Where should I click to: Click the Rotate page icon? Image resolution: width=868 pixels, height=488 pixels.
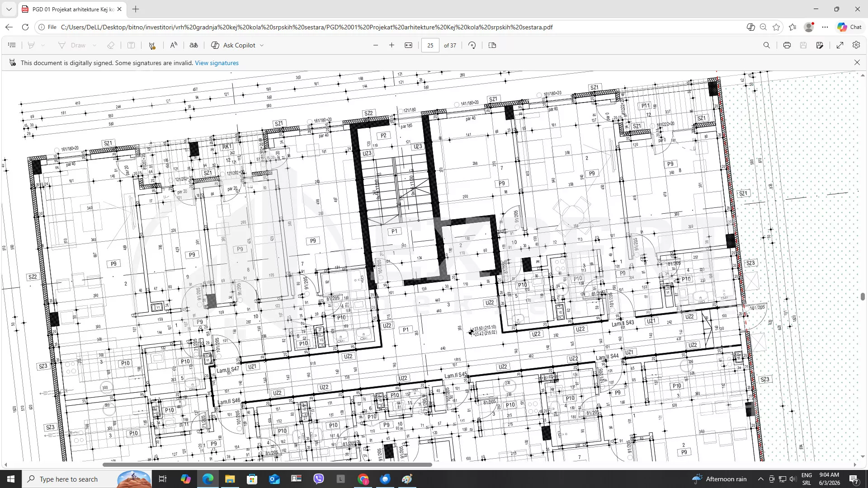tap(472, 45)
